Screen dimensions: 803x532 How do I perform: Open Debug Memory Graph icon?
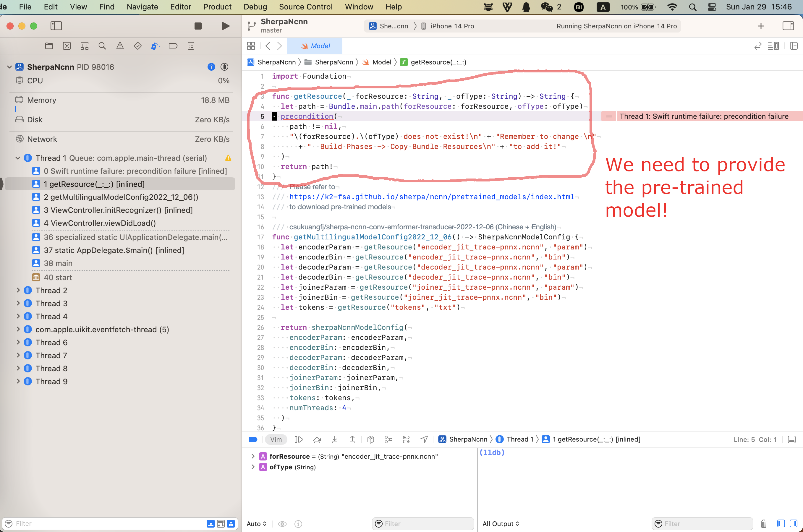(388, 439)
